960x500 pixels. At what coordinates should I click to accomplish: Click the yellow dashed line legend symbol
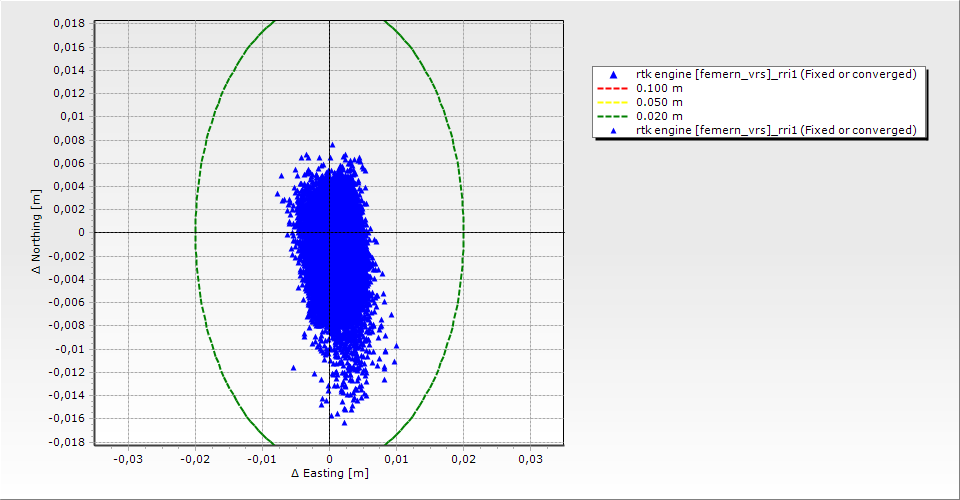pos(614,102)
